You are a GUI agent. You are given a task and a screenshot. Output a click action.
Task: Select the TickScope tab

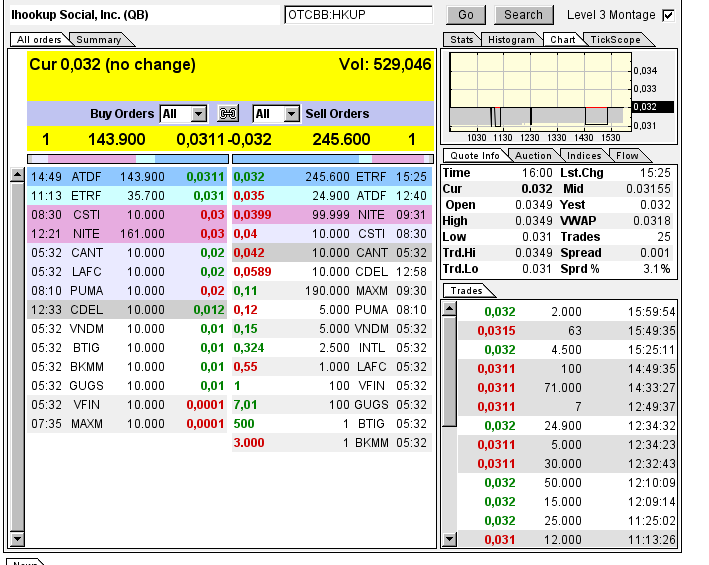[x=614, y=40]
